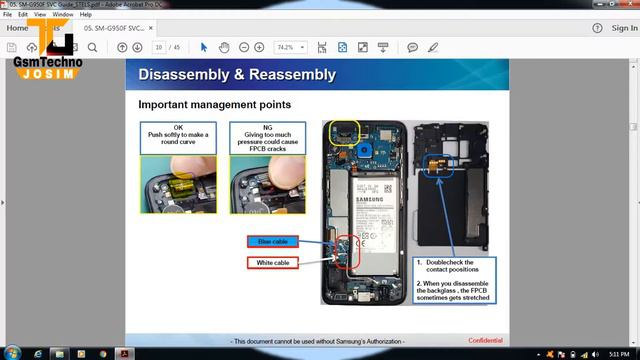This screenshot has height=360, width=640.
Task: Expand the right tools pane arrow
Action: point(638,202)
